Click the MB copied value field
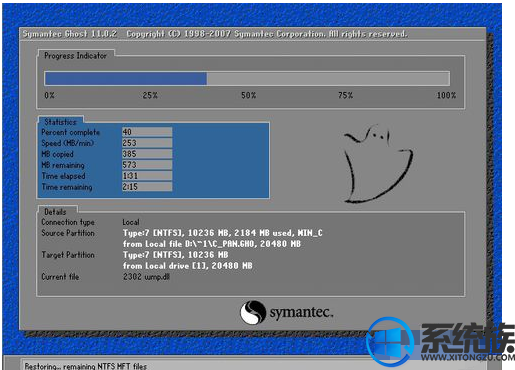 coord(147,154)
